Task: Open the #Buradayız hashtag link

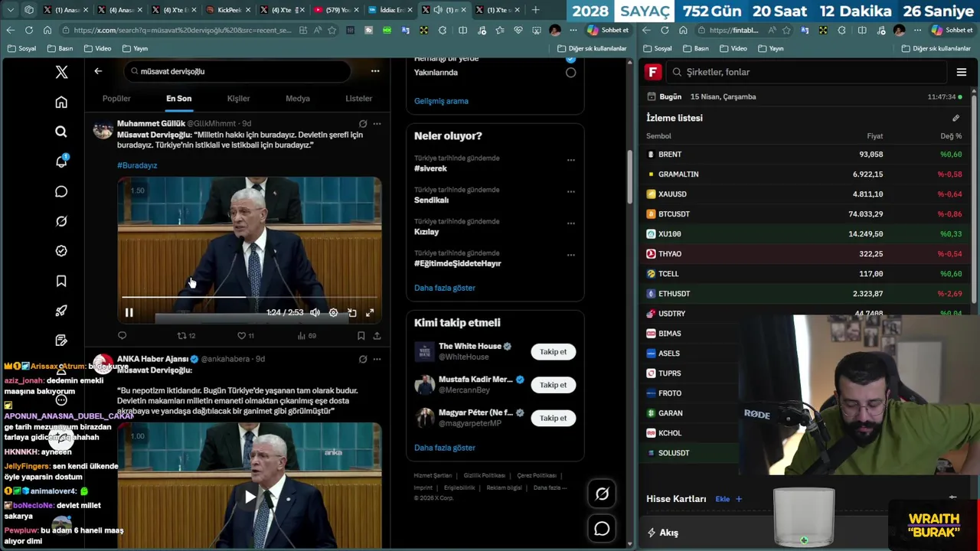Action: [137, 165]
